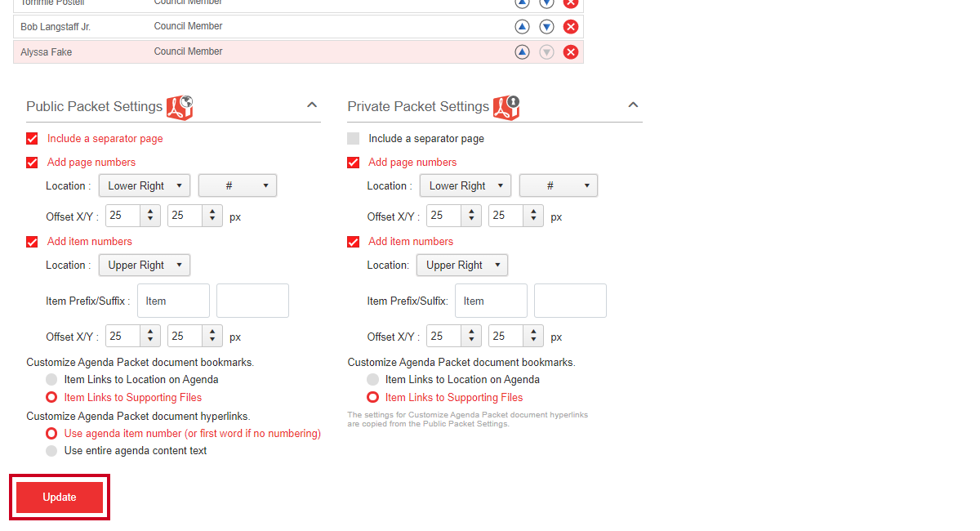Click public Item Prefix field
Image resolution: width=980 pixels, height=531 pixels.
coord(173,301)
